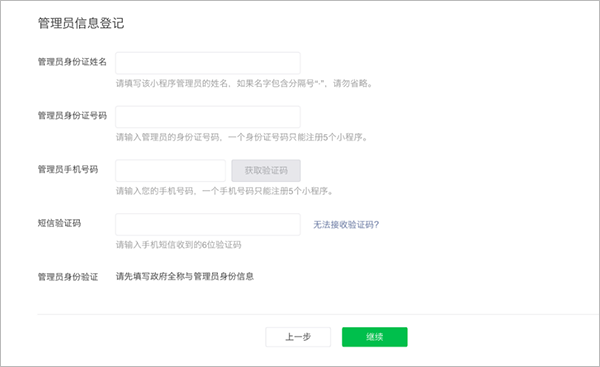The width and height of the screenshot is (600, 367).
Task: Click the 管理员身份验证 label
Action: pyautogui.click(x=68, y=277)
